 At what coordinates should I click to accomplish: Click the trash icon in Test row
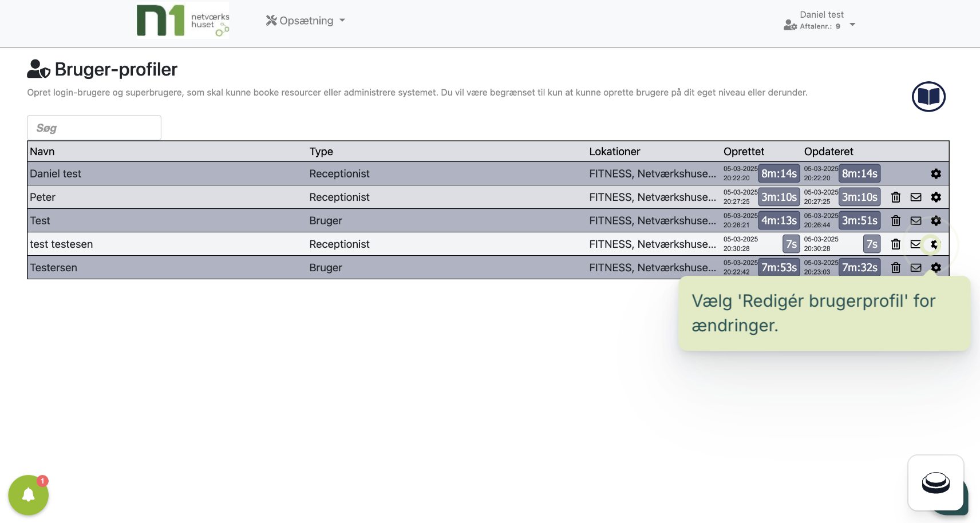(896, 220)
